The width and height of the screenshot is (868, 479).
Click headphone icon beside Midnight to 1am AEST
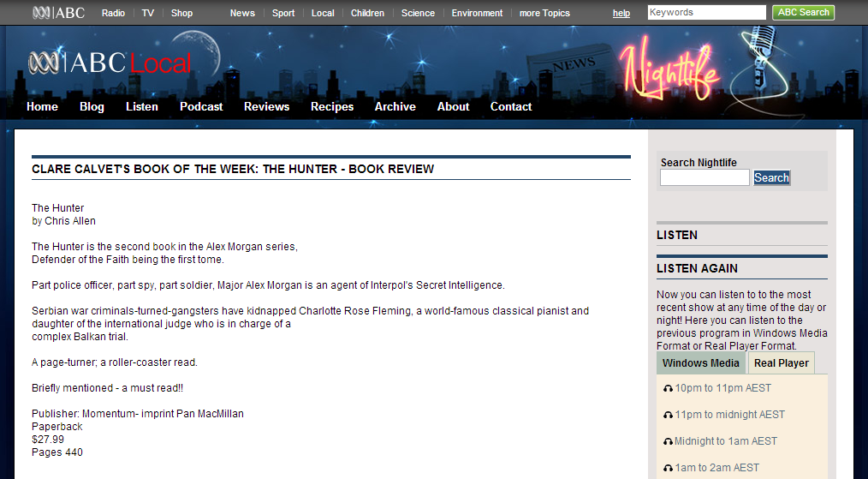click(x=668, y=442)
